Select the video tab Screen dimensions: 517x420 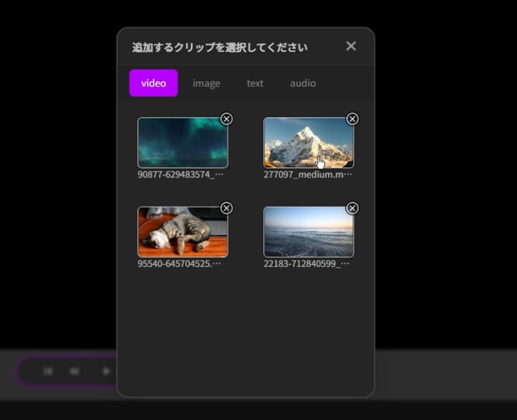154,83
